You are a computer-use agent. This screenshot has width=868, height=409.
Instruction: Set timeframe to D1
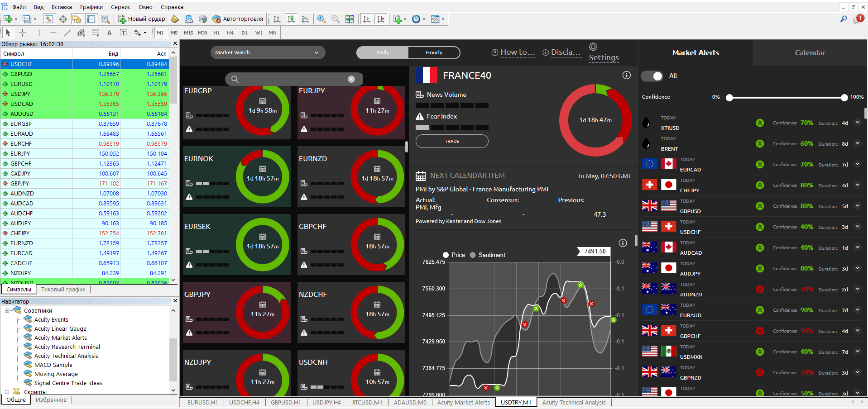[x=245, y=33]
